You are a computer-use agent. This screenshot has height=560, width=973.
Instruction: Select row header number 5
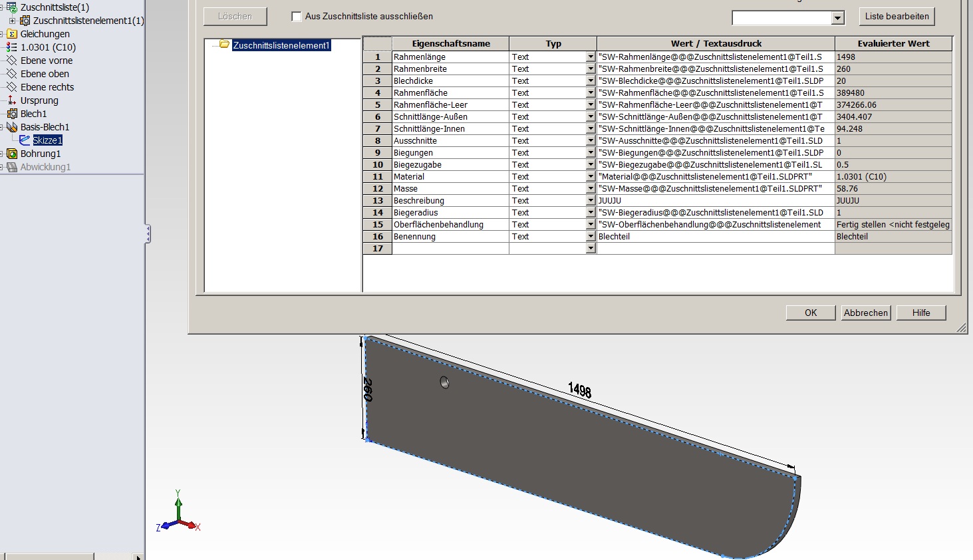click(378, 105)
